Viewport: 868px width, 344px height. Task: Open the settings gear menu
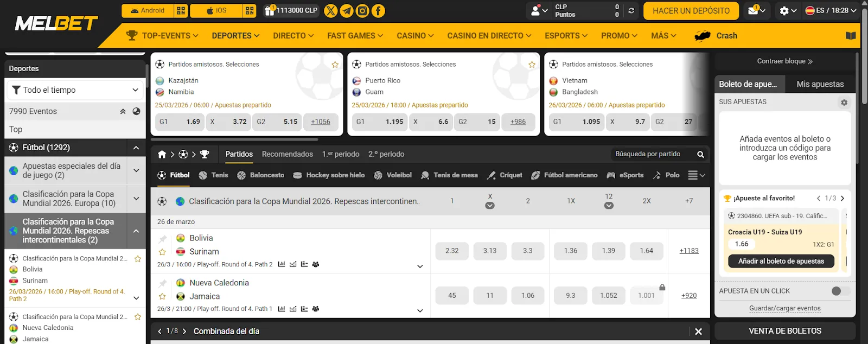click(788, 10)
